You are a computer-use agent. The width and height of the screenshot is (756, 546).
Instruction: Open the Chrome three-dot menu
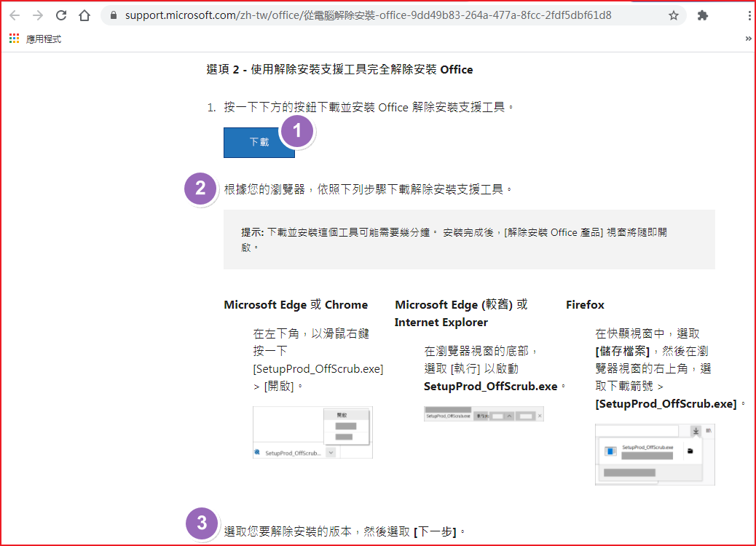[749, 15]
